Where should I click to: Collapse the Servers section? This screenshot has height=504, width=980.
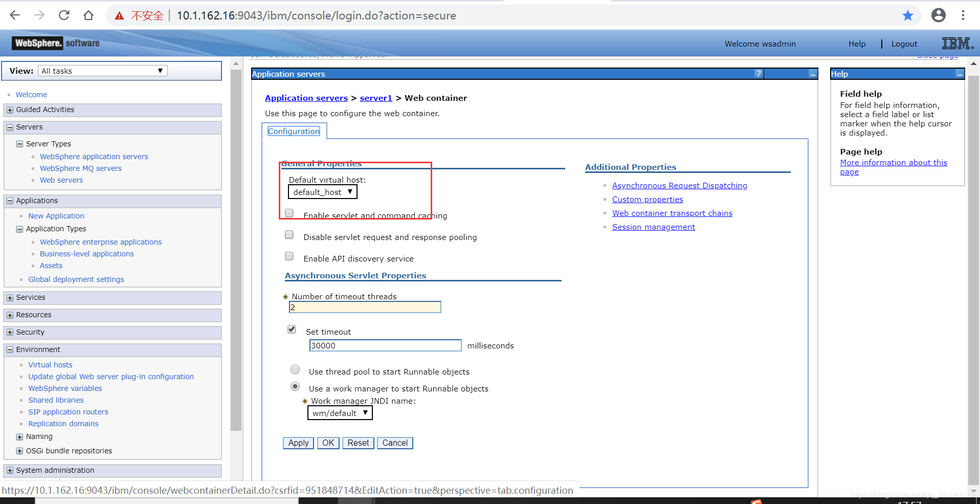[10, 127]
